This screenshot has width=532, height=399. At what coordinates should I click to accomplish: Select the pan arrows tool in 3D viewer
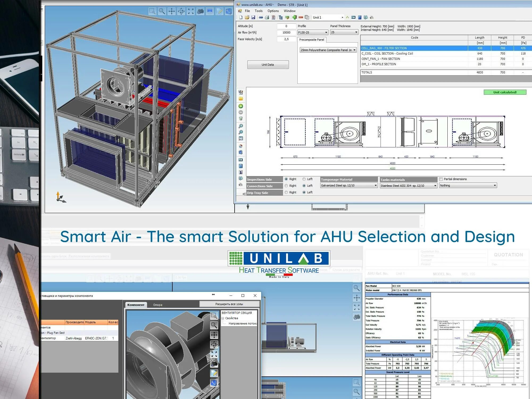point(172,11)
